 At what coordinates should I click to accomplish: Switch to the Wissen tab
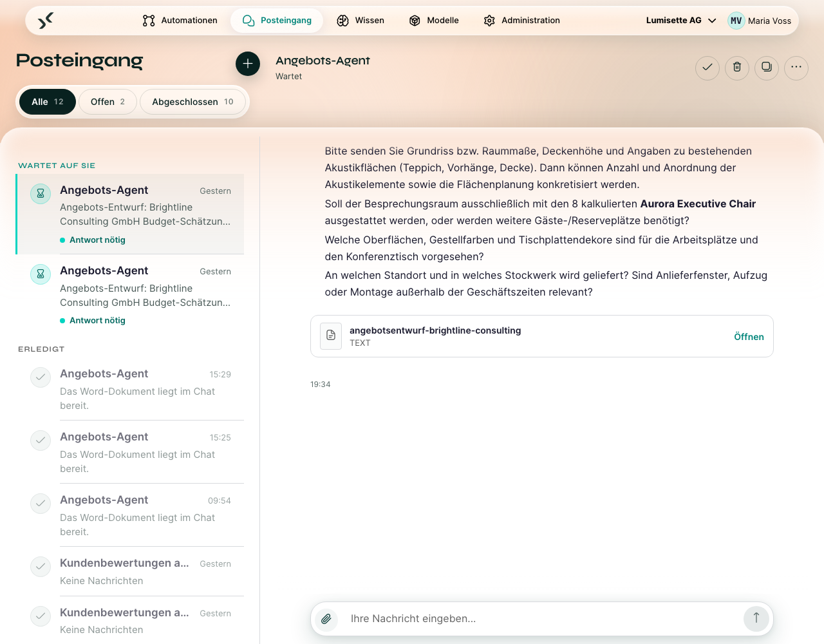360,21
